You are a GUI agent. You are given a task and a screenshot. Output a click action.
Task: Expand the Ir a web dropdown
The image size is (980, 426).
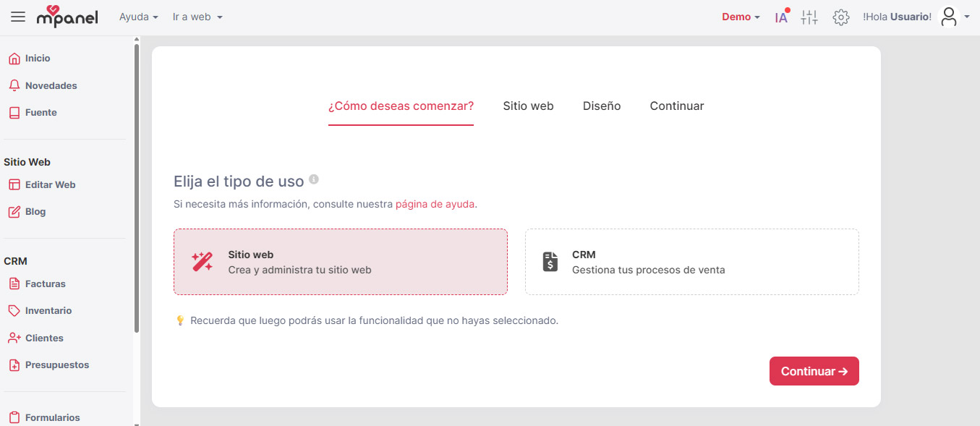[197, 17]
